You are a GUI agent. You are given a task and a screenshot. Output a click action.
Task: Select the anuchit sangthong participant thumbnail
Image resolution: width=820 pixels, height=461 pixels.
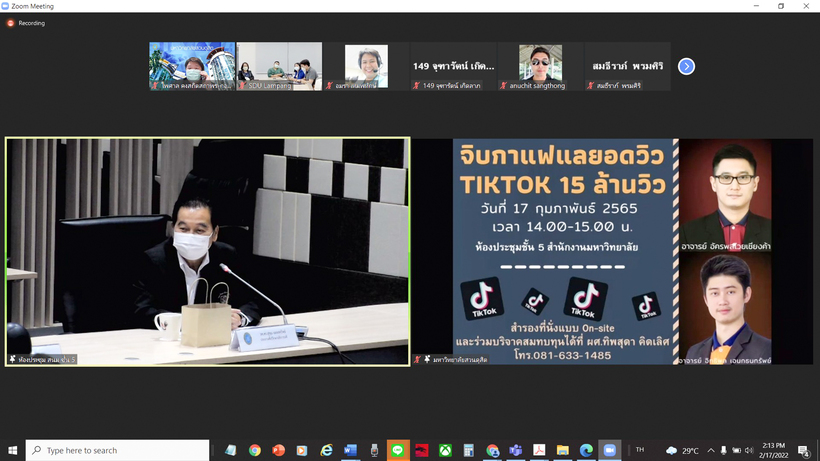pos(541,66)
